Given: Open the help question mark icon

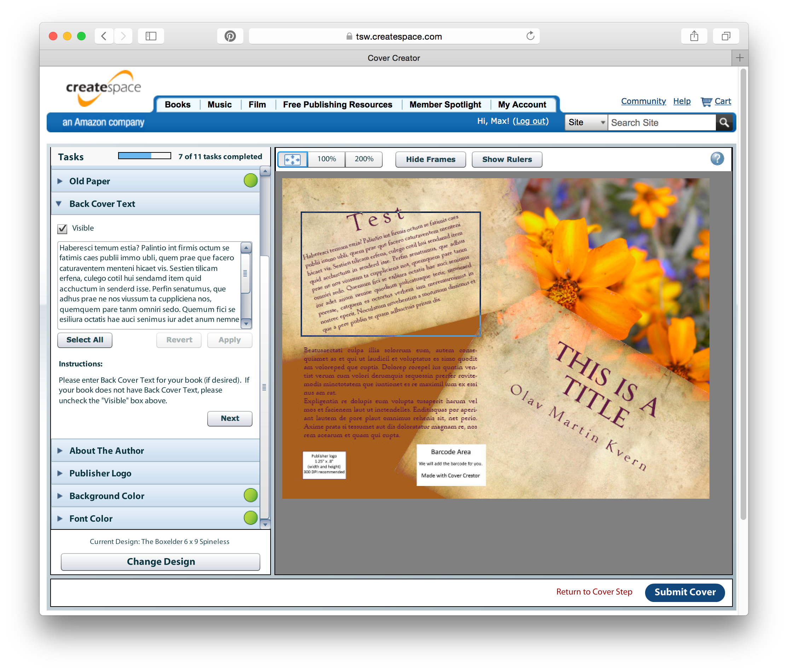Looking at the screenshot, I should click(x=717, y=158).
